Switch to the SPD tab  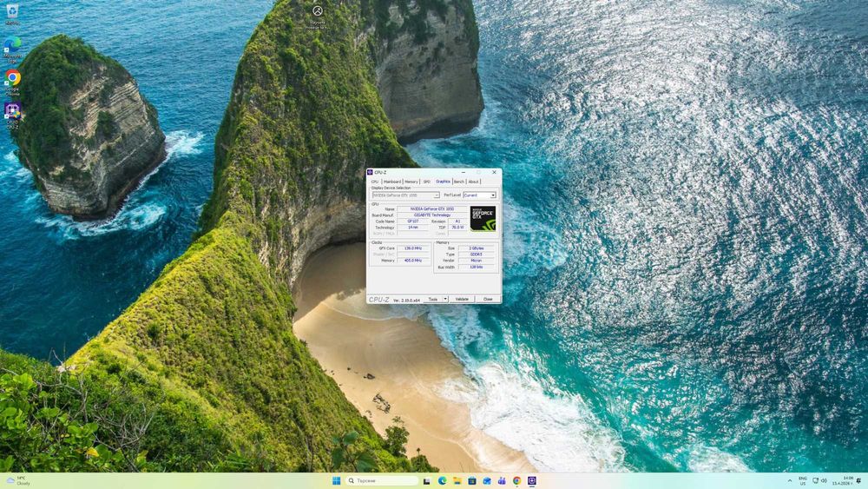click(x=427, y=182)
